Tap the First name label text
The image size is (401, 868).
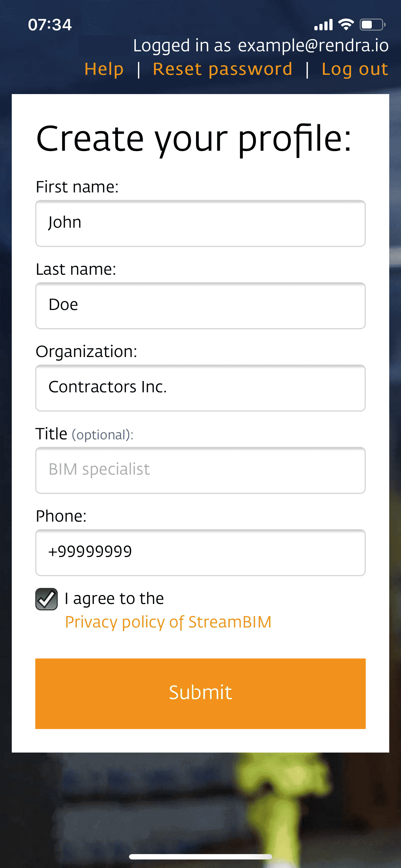77,187
